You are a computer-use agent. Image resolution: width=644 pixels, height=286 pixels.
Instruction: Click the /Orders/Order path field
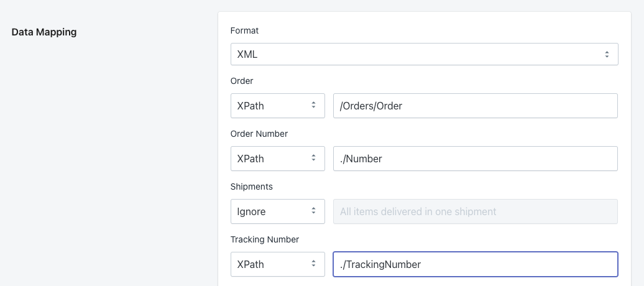click(x=475, y=106)
